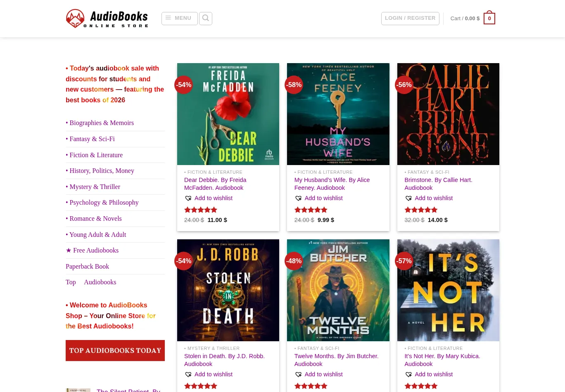Click wishlist heart icon for It's Not Her

(x=408, y=375)
